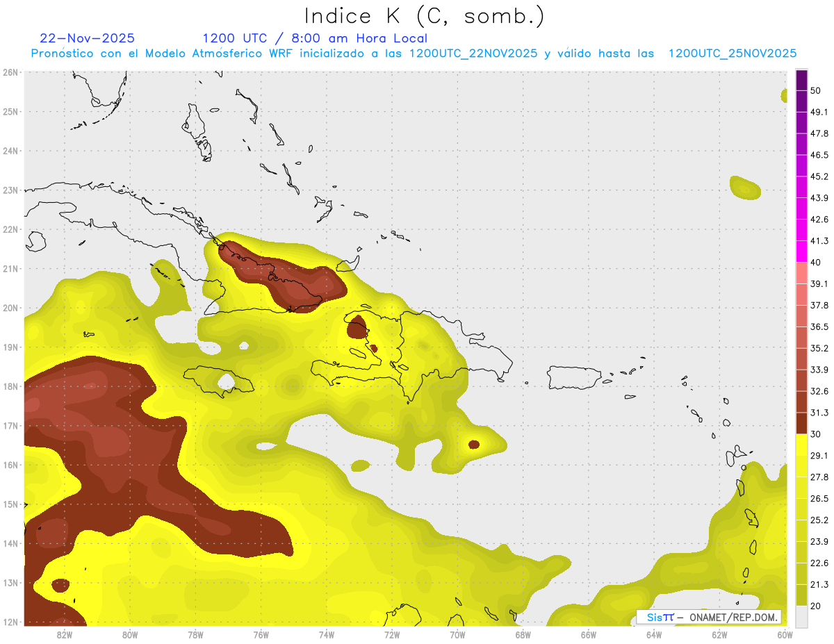Click the colorbar value '49.1'

819,112
